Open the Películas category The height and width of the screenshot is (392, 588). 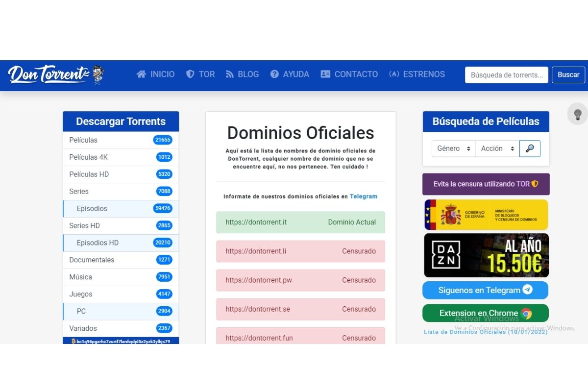121,140
